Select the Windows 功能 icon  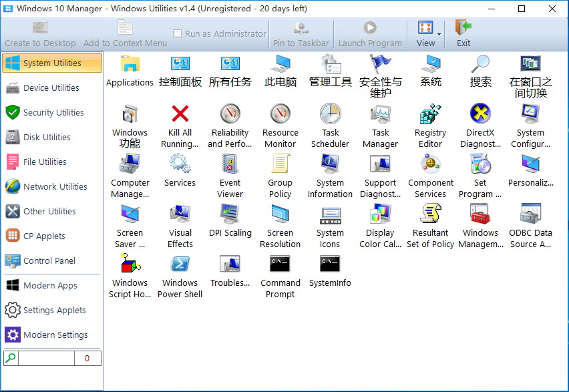(x=130, y=114)
